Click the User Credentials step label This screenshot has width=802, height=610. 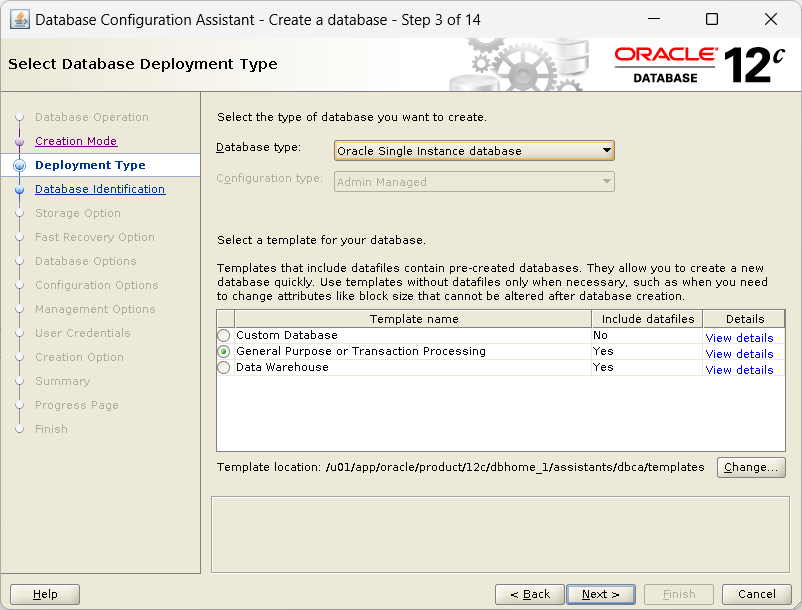click(82, 333)
